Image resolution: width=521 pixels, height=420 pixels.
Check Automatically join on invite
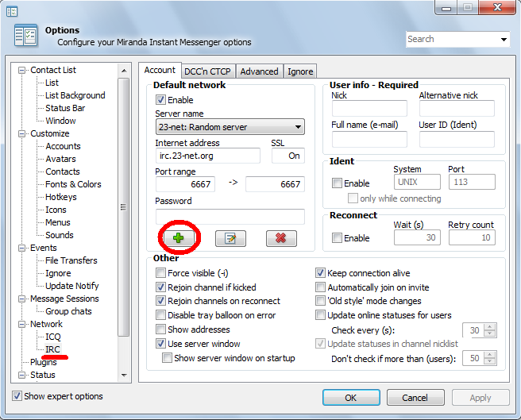[320, 287]
